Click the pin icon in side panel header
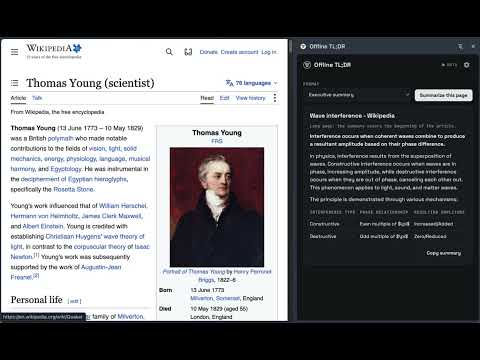Screen dimensions: 480x360 [460, 46]
